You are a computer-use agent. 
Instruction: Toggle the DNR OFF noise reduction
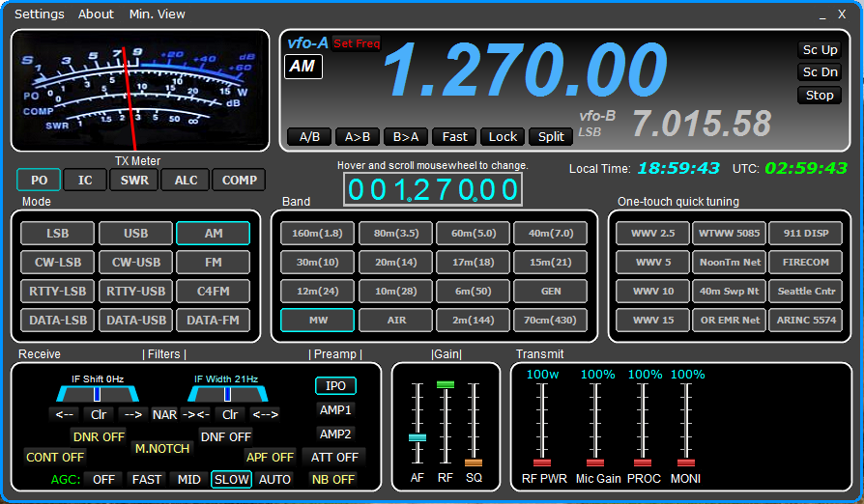pyautogui.click(x=99, y=436)
